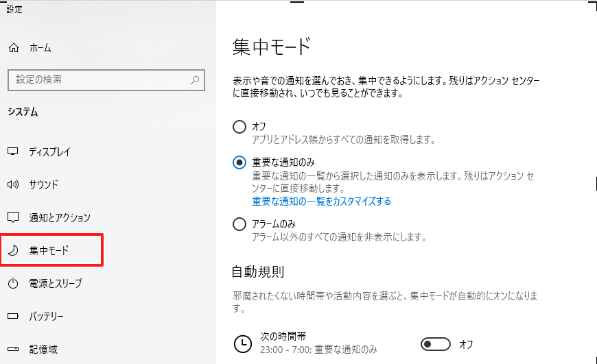Click the storage drive icon for 記憶域
The height and width of the screenshot is (364, 597).
pyautogui.click(x=13, y=349)
